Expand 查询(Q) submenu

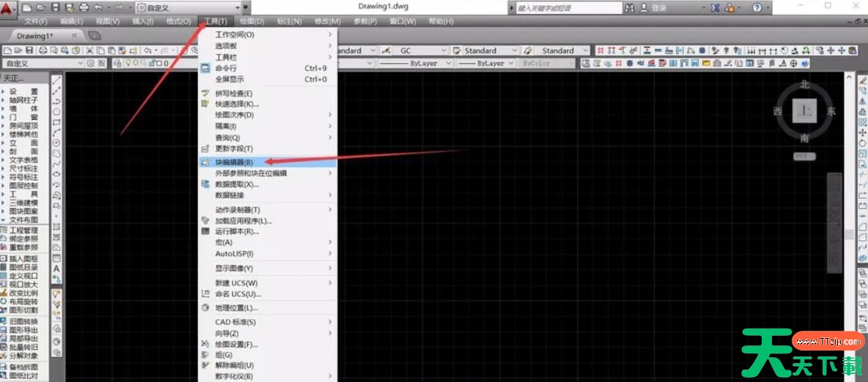pyautogui.click(x=268, y=138)
